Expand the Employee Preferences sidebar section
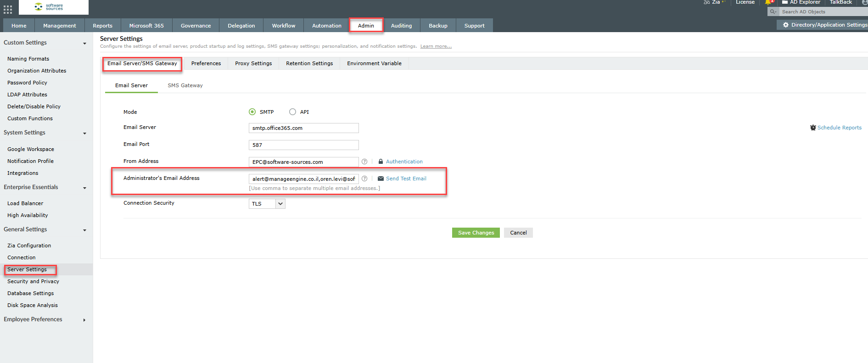Viewport: 868px width, 363px height. point(84,320)
